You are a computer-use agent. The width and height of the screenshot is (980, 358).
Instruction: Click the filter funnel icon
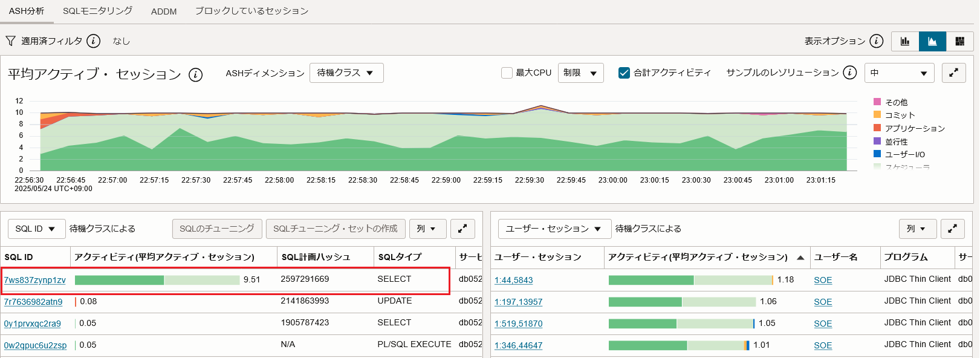[10, 41]
